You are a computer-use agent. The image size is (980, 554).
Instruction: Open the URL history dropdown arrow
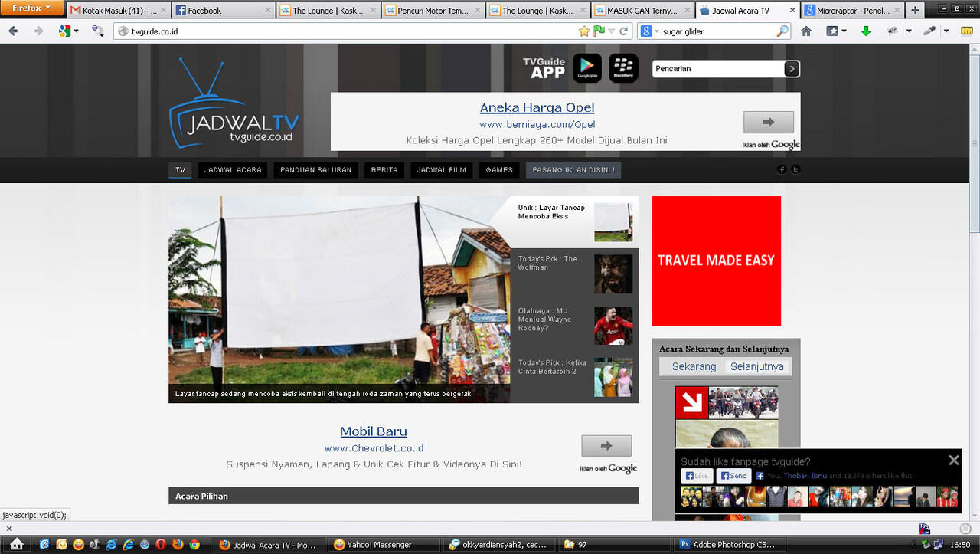tap(611, 31)
